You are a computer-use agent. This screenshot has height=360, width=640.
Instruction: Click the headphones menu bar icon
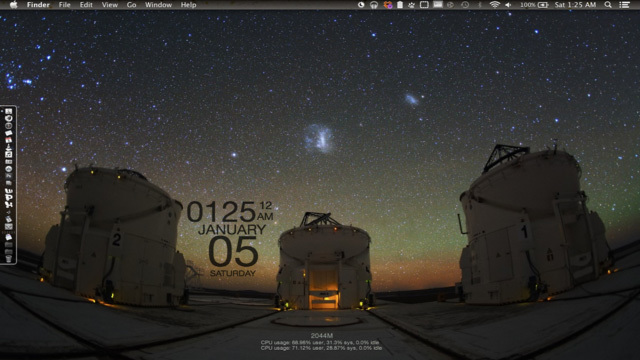(x=374, y=5)
